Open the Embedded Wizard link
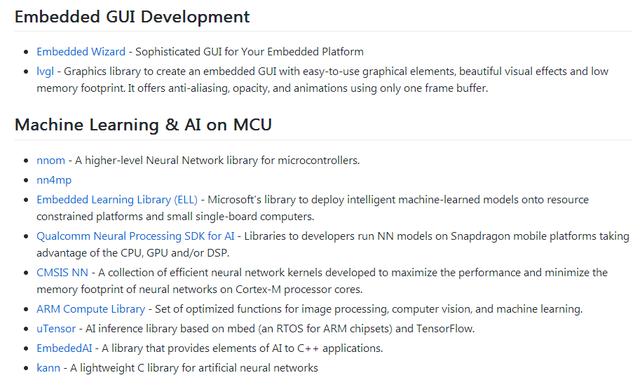Screen dimensions: 640x387 [x=81, y=52]
